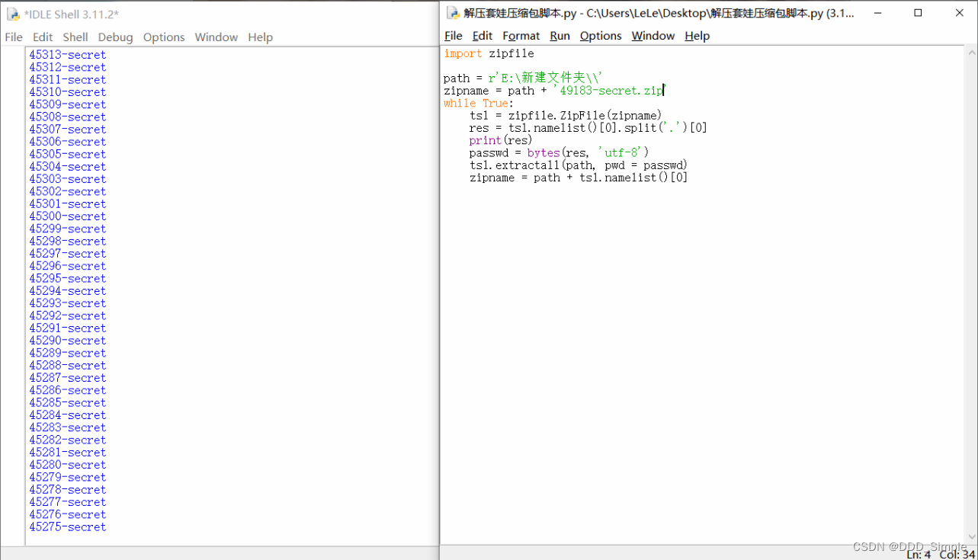Viewport: 978px width, 560px height.
Task: Open Run menu in script editor
Action: [560, 36]
